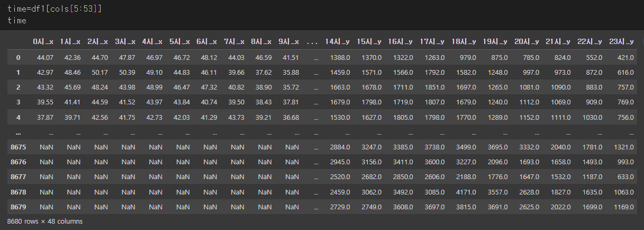The width and height of the screenshot is (644, 230).
Task: Click the cell value 1711.0
Action: [x=403, y=87]
